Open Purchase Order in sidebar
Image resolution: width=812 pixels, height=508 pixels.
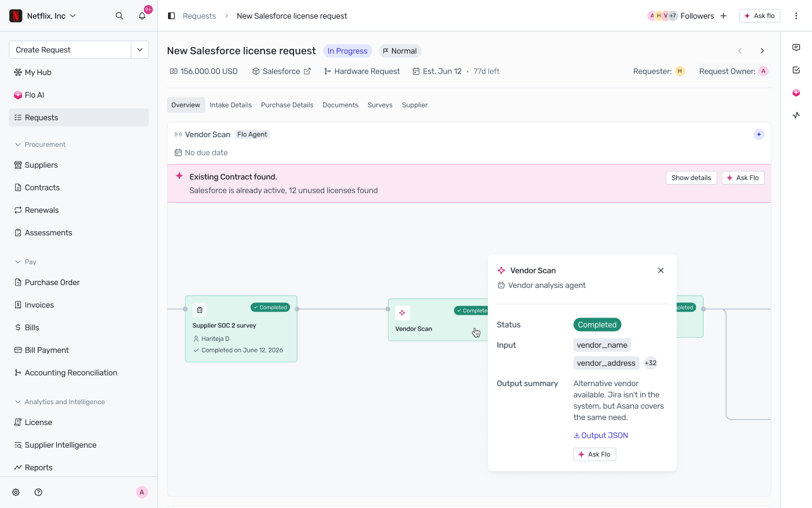click(79, 283)
